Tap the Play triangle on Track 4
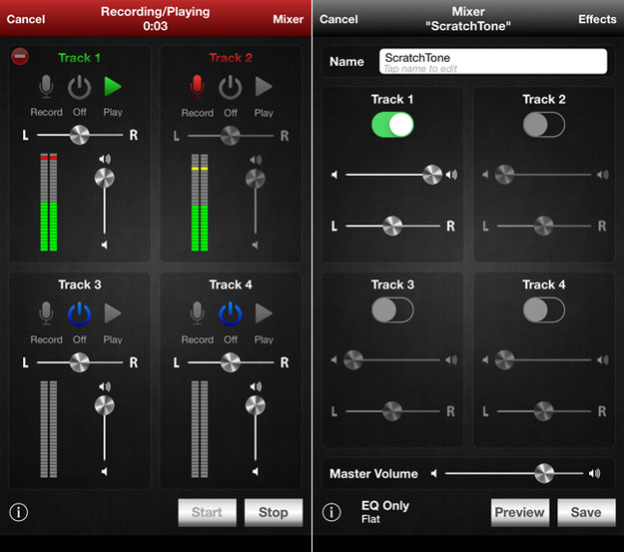Screen dimensions: 624x552 point(263,313)
